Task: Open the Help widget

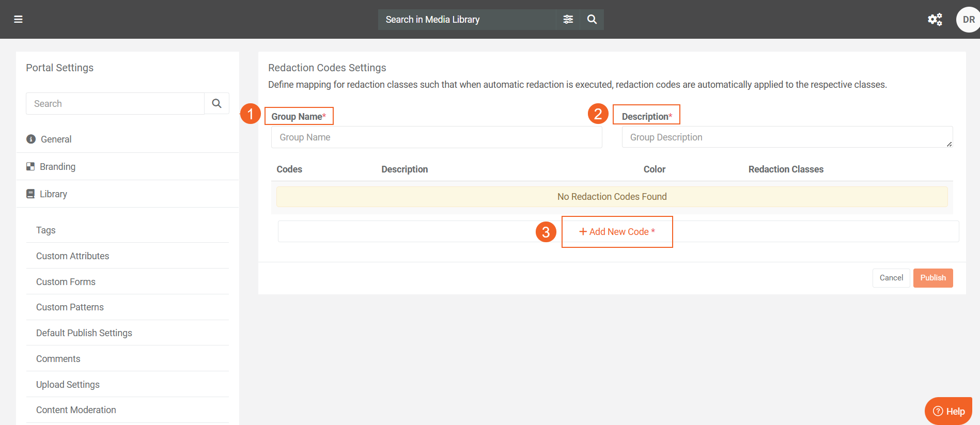Action: [x=948, y=411]
